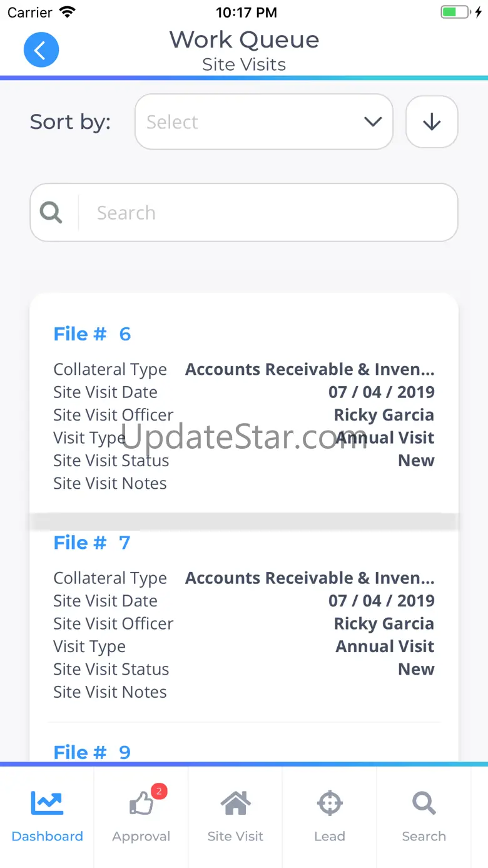Open File # 6 heading
The height and width of the screenshot is (868, 488).
92,334
